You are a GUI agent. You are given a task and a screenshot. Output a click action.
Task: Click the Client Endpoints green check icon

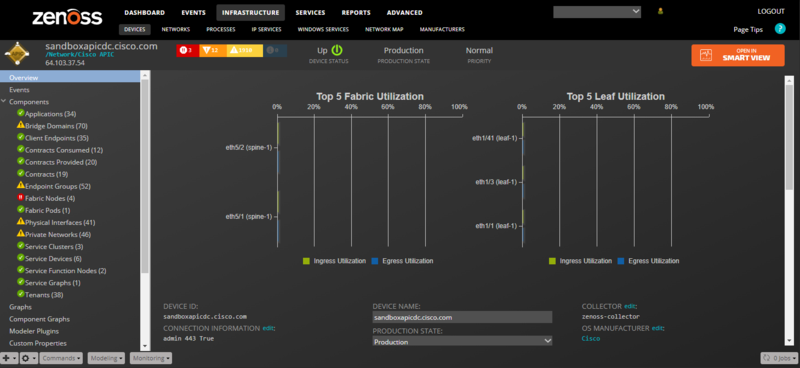20,138
